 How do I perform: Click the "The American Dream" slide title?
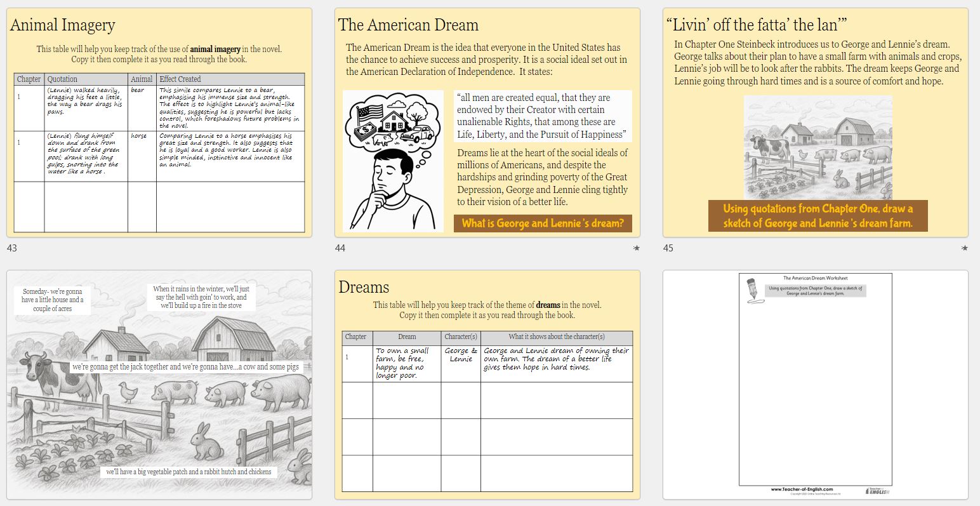(x=408, y=25)
